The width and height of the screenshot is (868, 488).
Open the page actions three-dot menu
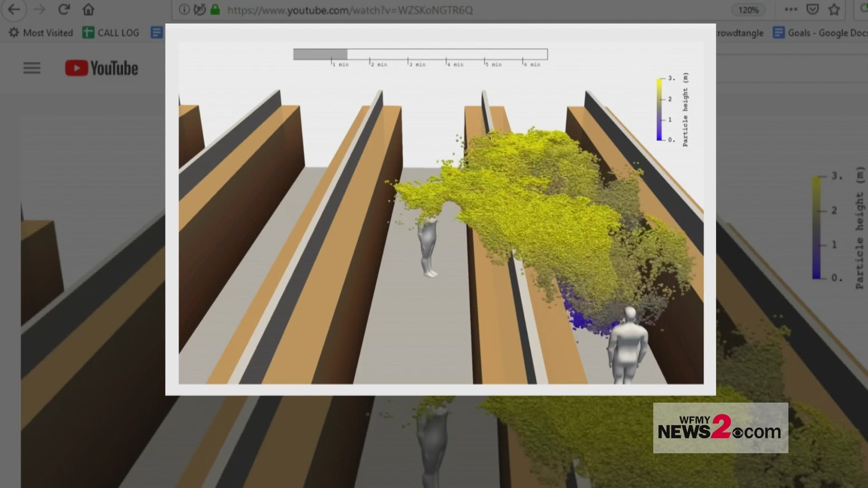791,9
